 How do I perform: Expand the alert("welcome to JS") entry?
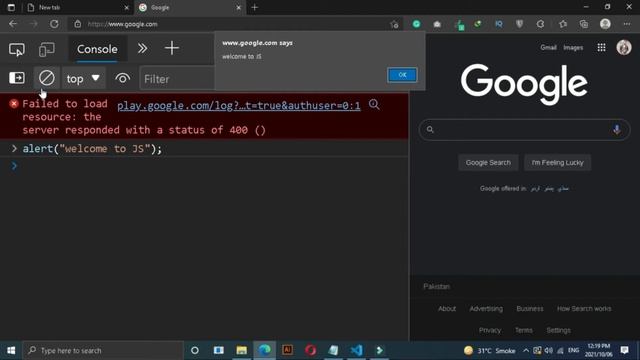(14, 149)
